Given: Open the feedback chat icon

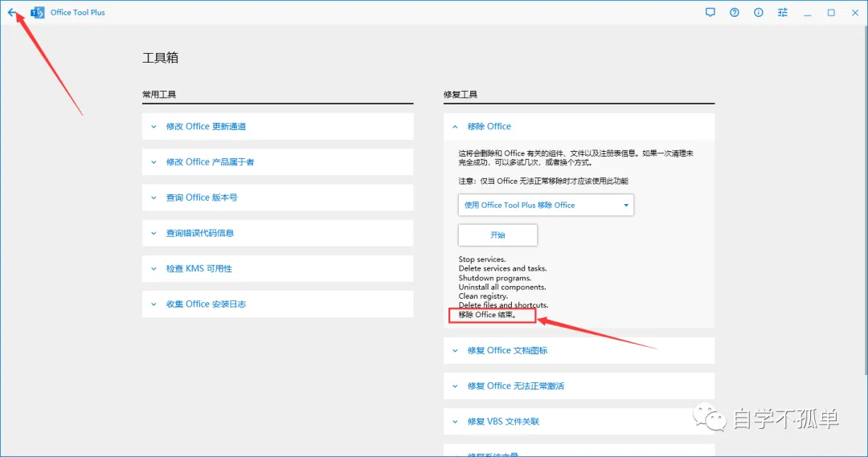Looking at the screenshot, I should pos(710,12).
